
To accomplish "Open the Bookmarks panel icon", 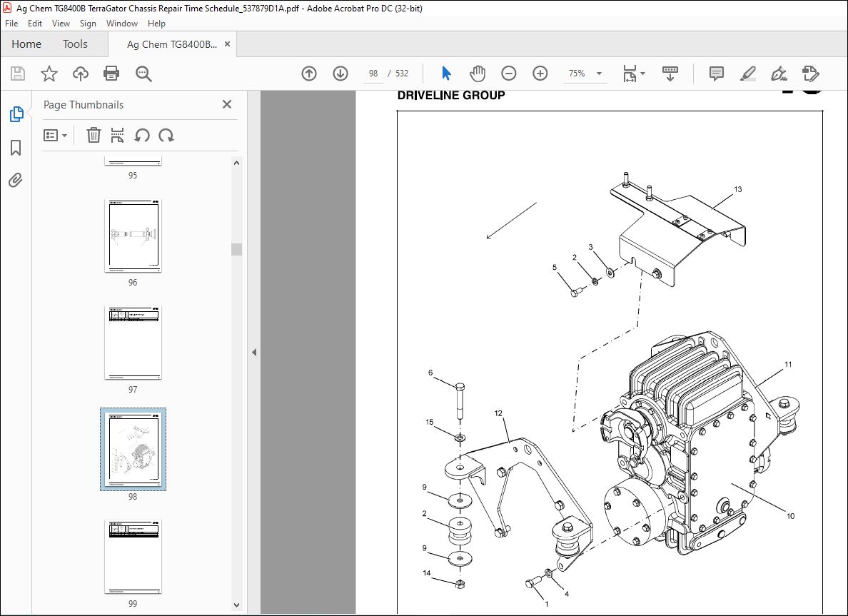I will (16, 148).
